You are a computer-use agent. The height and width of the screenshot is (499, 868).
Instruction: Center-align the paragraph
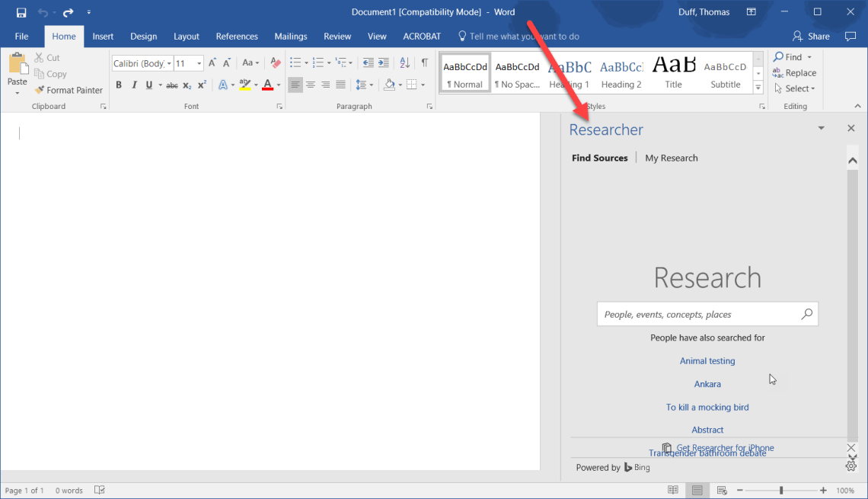click(x=310, y=85)
